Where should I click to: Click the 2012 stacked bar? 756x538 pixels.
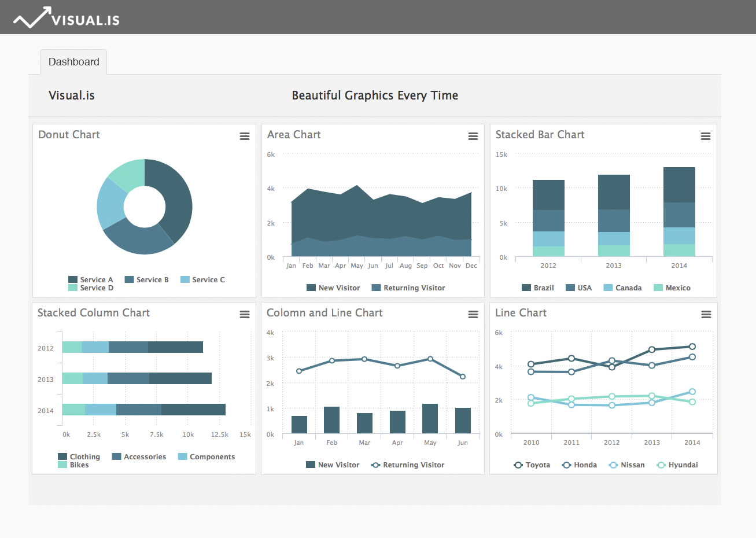[x=548, y=218]
